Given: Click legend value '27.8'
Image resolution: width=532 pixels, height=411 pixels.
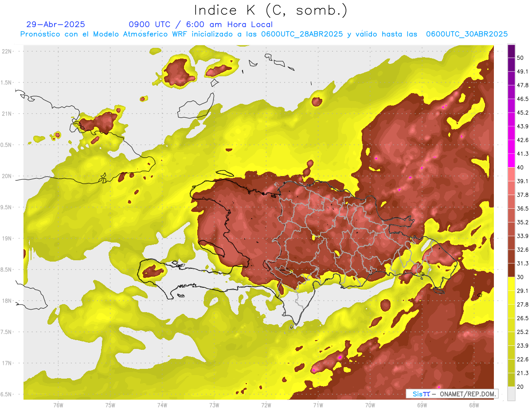Looking at the screenshot, I should coord(523,304).
